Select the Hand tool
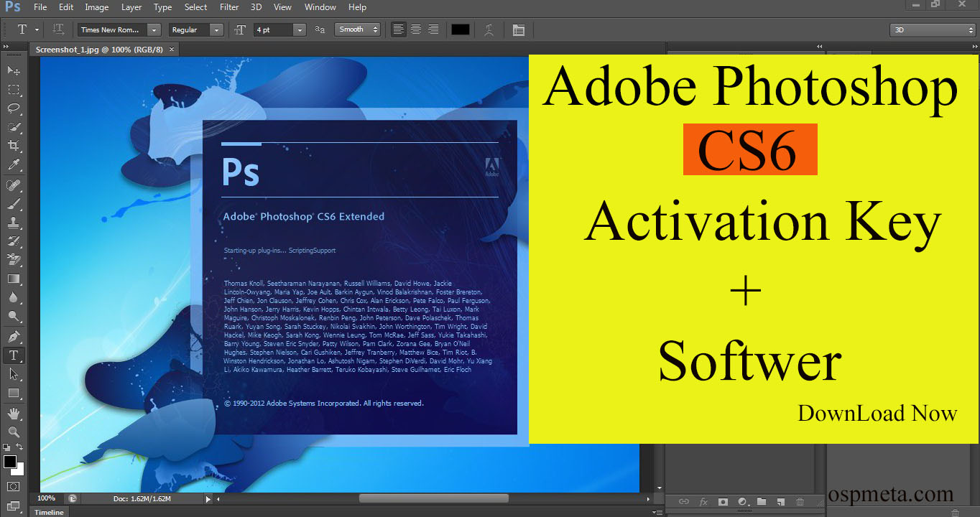Viewport: 980px width, 517px height. (x=13, y=413)
